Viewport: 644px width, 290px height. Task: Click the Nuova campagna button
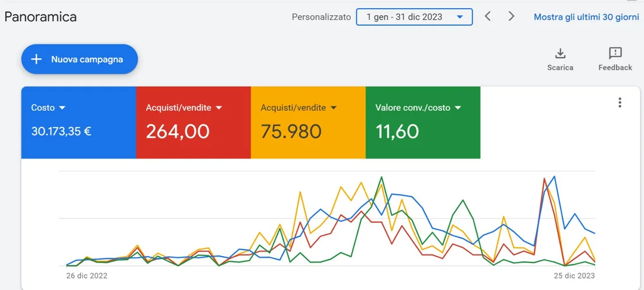pyautogui.click(x=80, y=59)
